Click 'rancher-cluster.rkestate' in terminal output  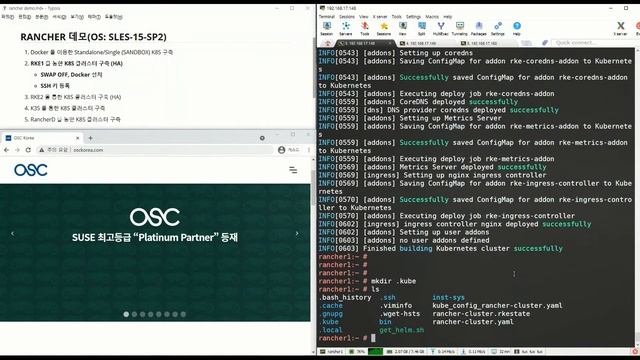481,313
